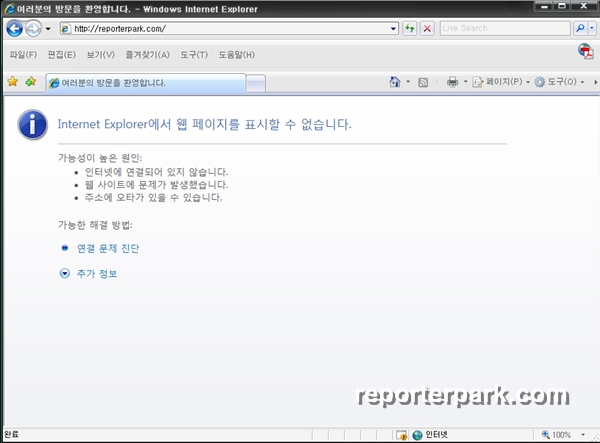The image size is (600, 443).
Task: Click the RSS feeds icon
Action: point(423,82)
